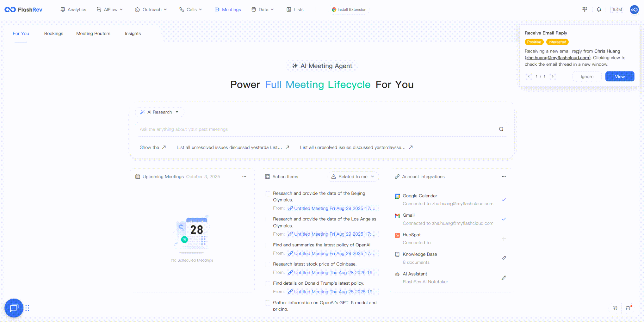Open the Meeting Routers tab
This screenshot has width=644, height=322.
(93, 34)
